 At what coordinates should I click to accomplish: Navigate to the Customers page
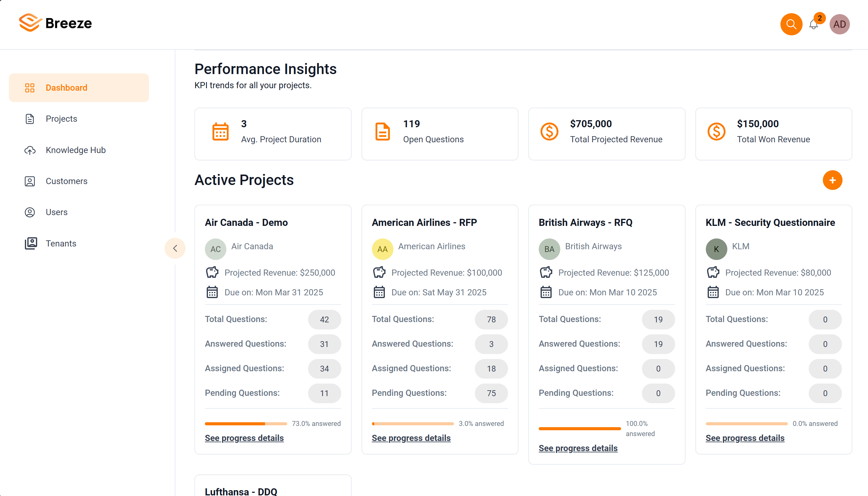66,181
